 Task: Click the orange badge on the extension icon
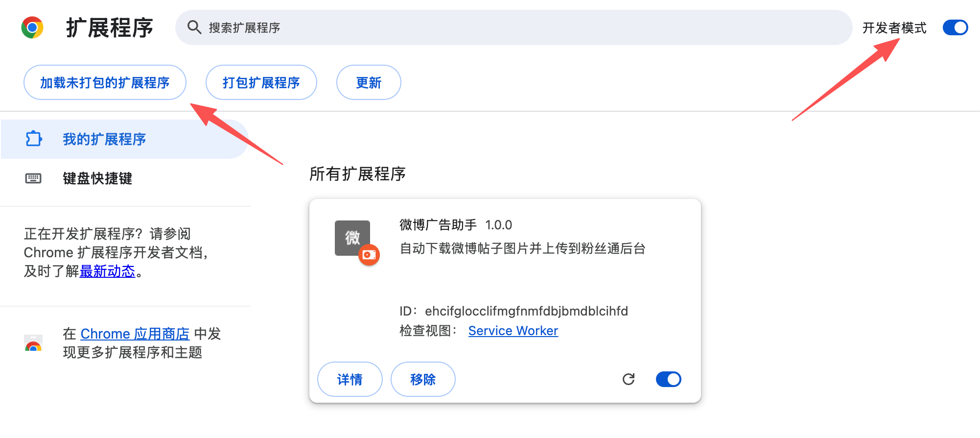point(369,255)
